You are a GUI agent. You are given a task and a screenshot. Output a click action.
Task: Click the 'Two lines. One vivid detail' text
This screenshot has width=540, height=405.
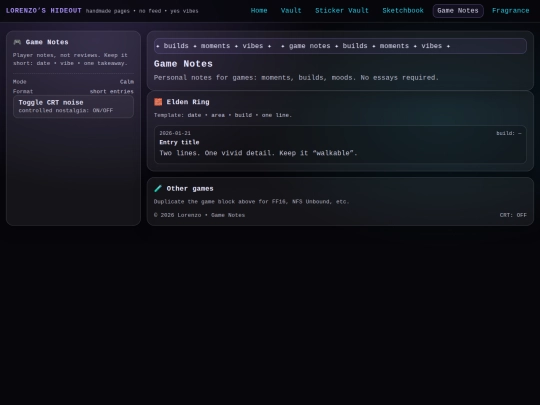258,153
